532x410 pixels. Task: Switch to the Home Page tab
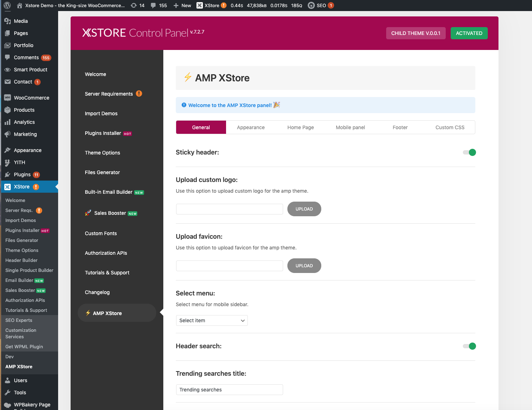point(301,127)
